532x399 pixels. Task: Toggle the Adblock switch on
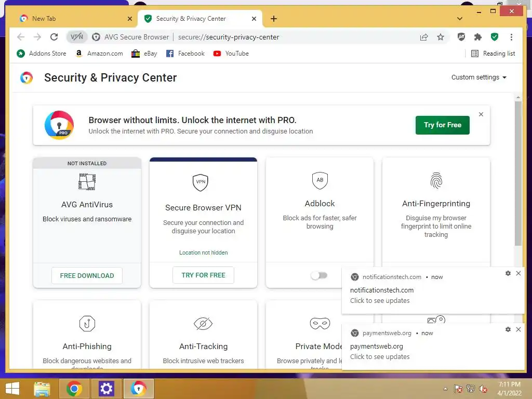(319, 275)
